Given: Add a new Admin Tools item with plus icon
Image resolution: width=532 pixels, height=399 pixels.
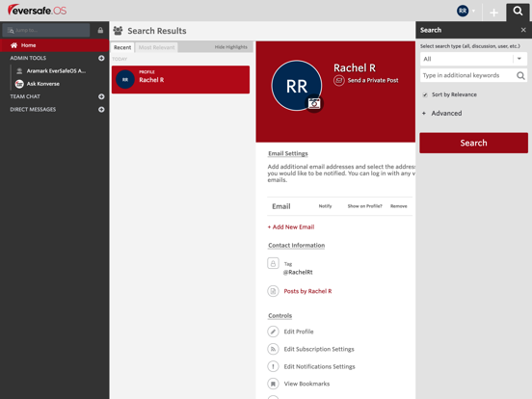Looking at the screenshot, I should [x=101, y=58].
